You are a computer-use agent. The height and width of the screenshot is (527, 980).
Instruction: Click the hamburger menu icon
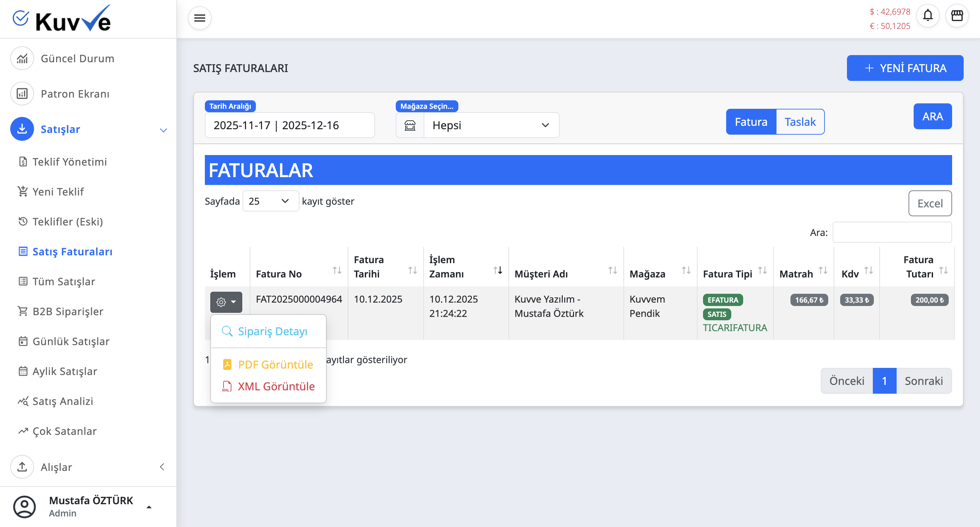(x=199, y=17)
